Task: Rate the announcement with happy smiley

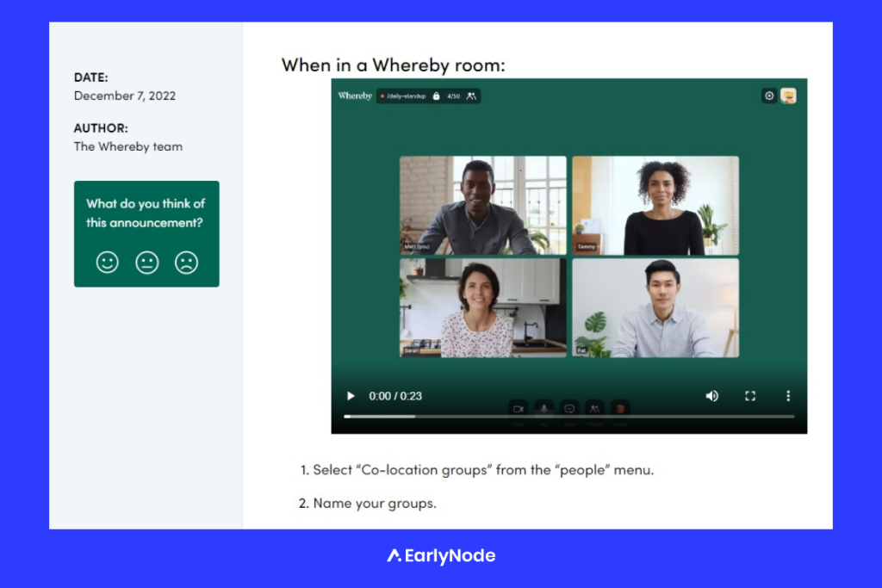Action: click(108, 263)
